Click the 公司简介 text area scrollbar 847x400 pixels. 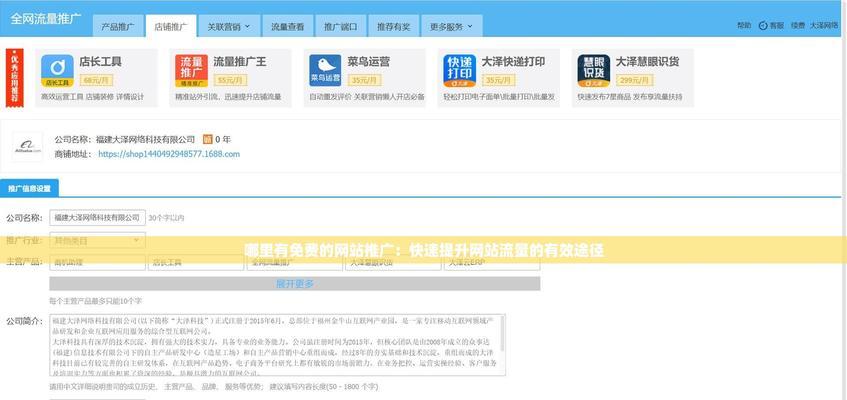tap(503, 334)
